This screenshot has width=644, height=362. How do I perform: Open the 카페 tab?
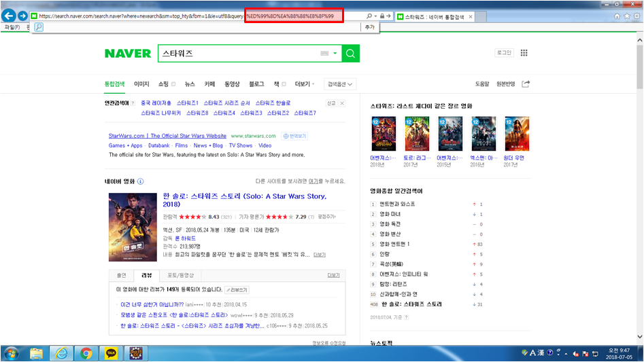(x=210, y=84)
